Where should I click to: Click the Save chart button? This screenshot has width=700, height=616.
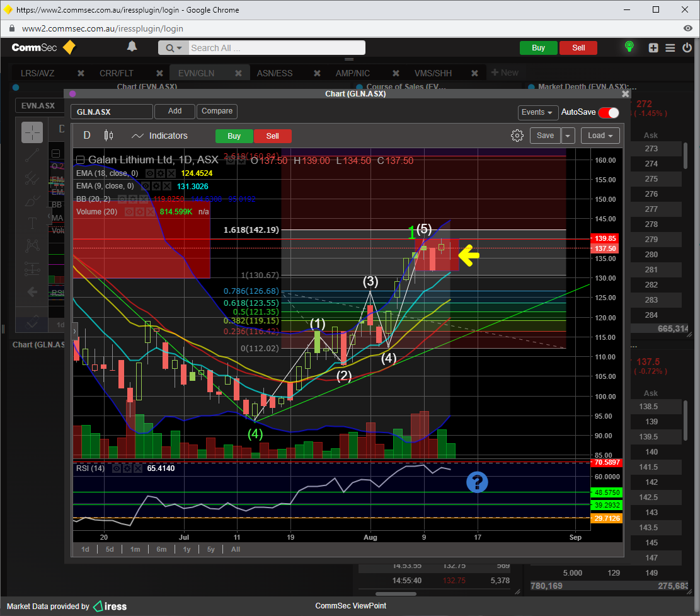click(545, 136)
